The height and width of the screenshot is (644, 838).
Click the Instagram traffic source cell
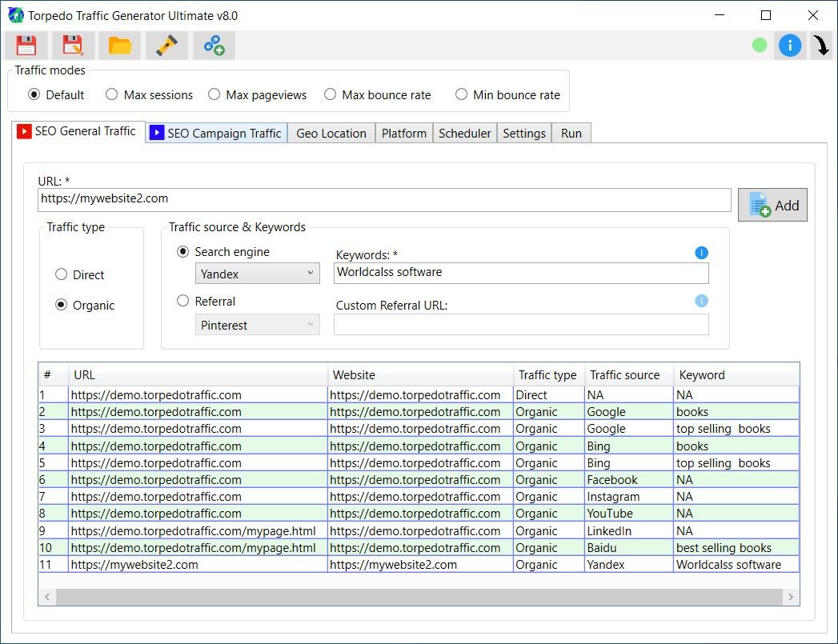tap(628, 497)
